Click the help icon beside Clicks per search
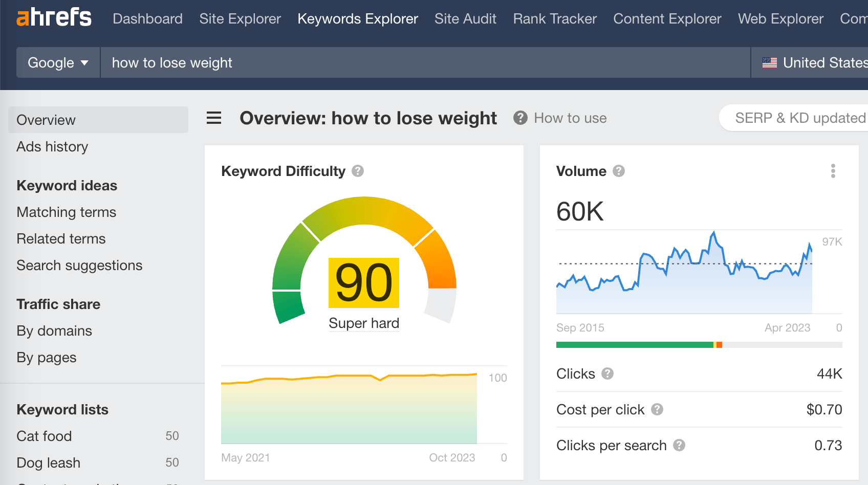Image resolution: width=868 pixels, height=485 pixels. coord(679,445)
